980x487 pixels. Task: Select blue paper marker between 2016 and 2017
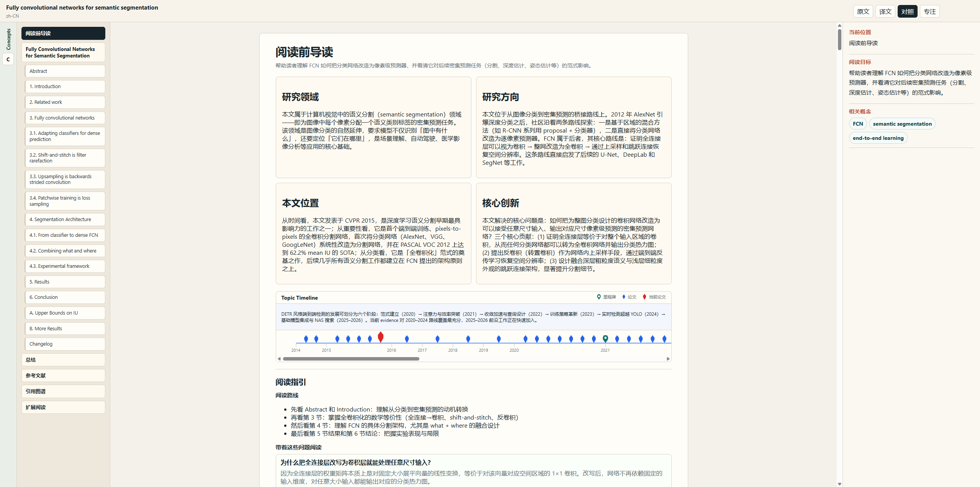coord(407,339)
